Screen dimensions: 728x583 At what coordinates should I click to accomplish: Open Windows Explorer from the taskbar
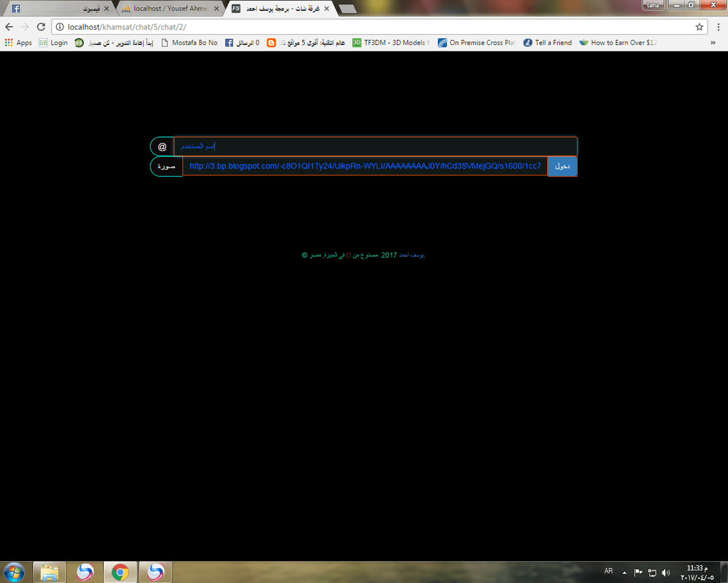(x=50, y=572)
